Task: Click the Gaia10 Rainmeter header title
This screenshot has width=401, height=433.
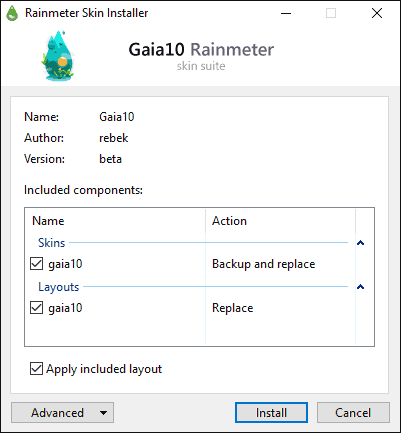Action: pyautogui.click(x=201, y=50)
